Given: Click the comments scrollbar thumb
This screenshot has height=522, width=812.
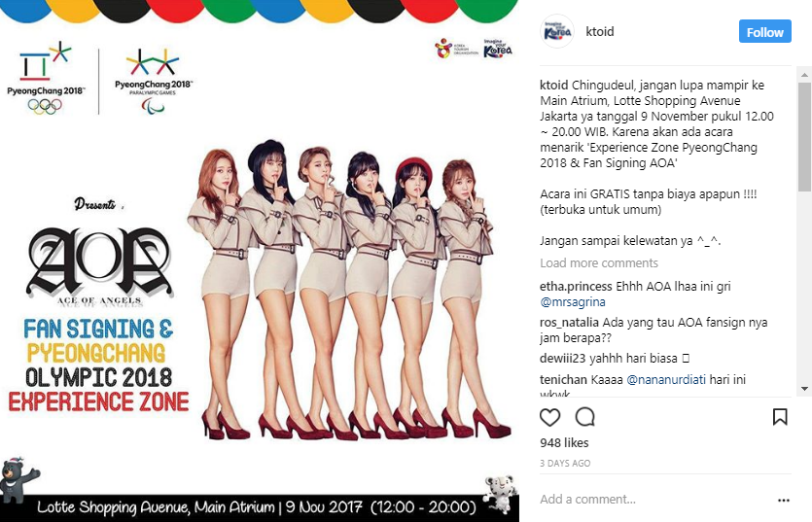Looking at the screenshot, I should tap(804, 136).
